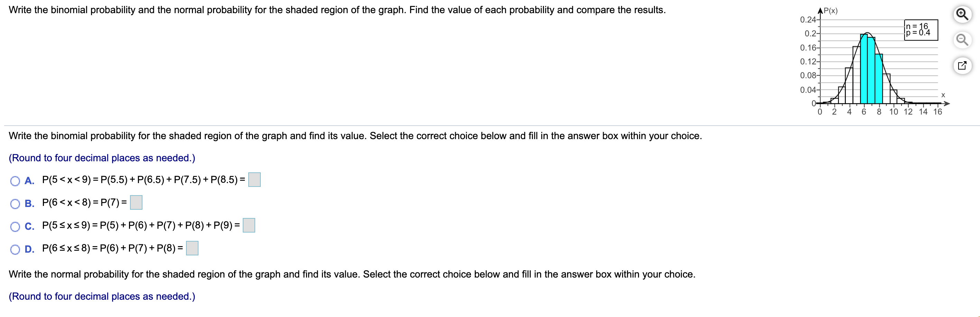Select answer choice A radio button
The width and height of the screenshot is (980, 317).
point(15,181)
